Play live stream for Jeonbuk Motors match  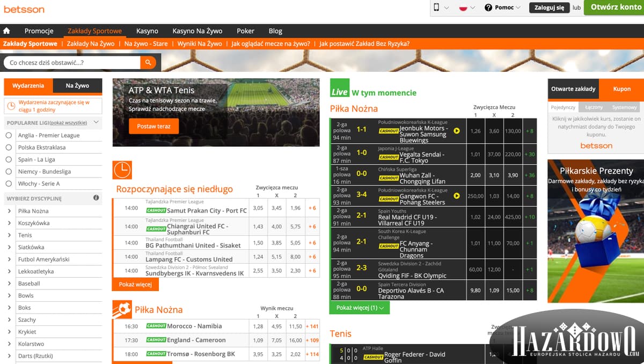(457, 130)
